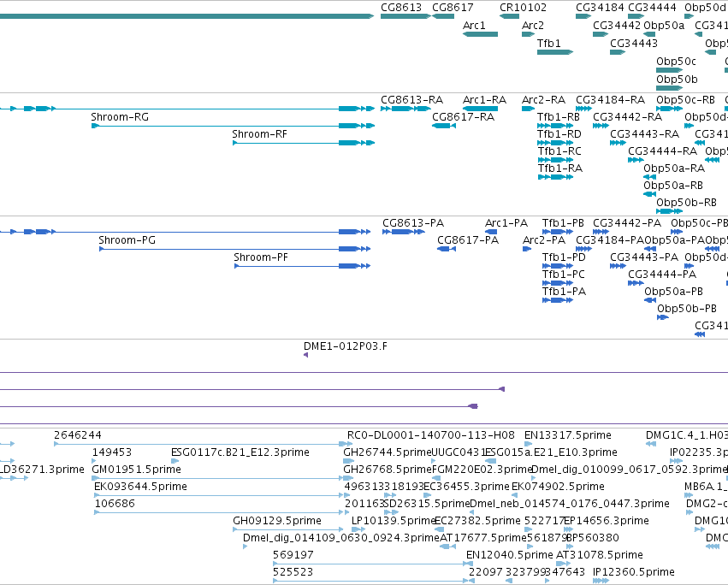Click the Shroom-RF transcript label

pos(259,134)
